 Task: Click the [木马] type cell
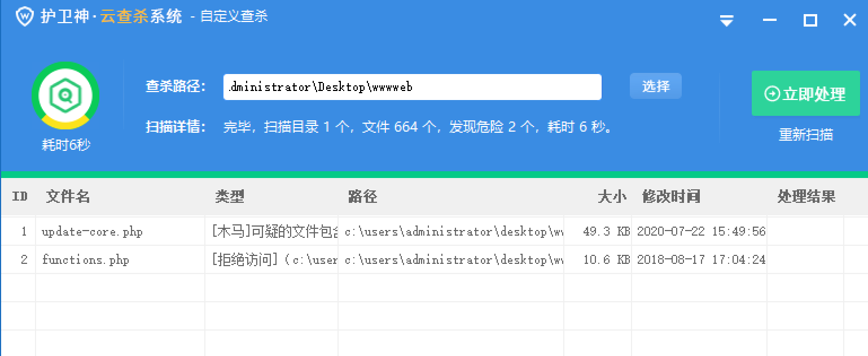pos(271,231)
